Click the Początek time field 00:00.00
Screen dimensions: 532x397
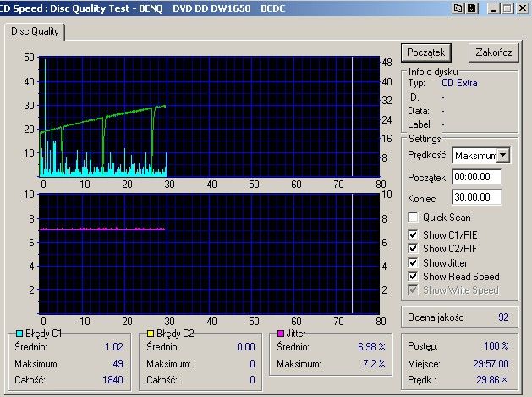[477, 177]
